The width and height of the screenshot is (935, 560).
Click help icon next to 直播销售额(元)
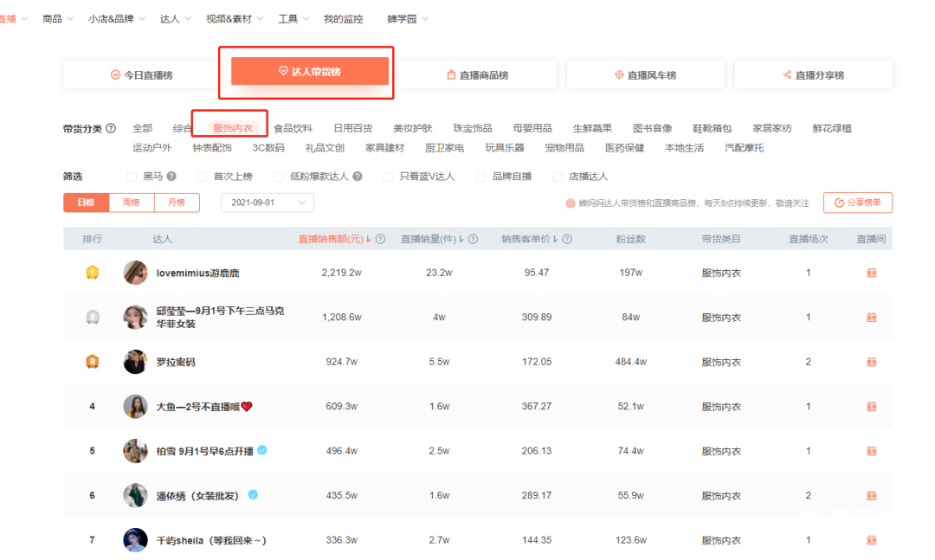tap(380, 240)
